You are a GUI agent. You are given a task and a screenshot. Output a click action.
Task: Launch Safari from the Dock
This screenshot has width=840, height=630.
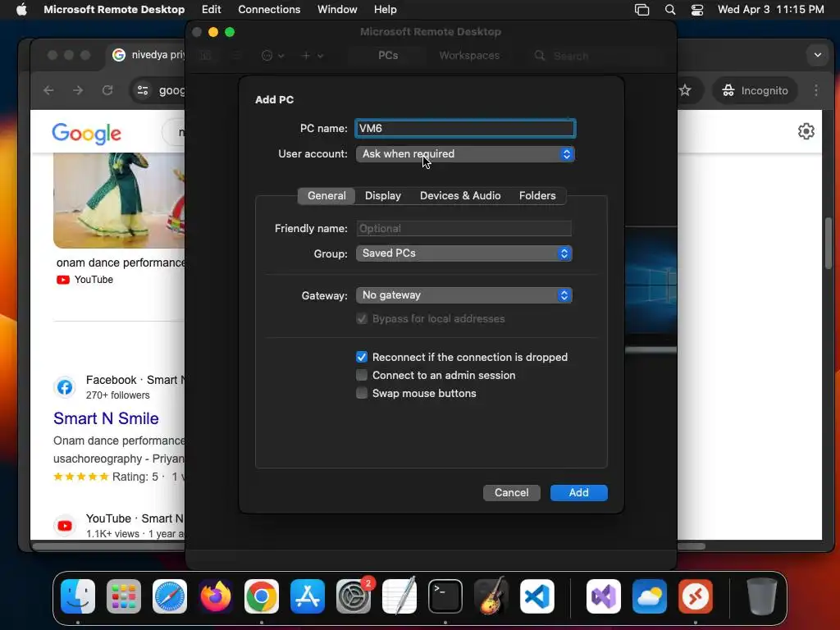coord(170,596)
